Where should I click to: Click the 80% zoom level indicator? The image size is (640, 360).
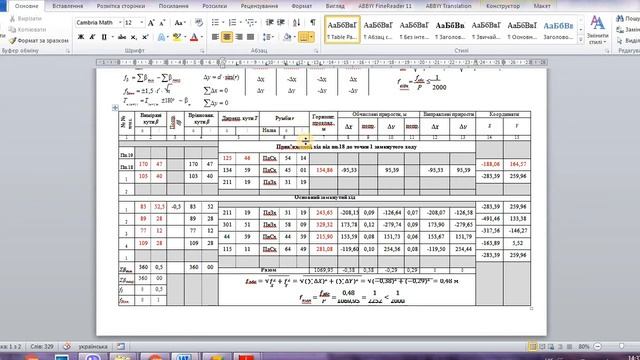[x=584, y=347]
